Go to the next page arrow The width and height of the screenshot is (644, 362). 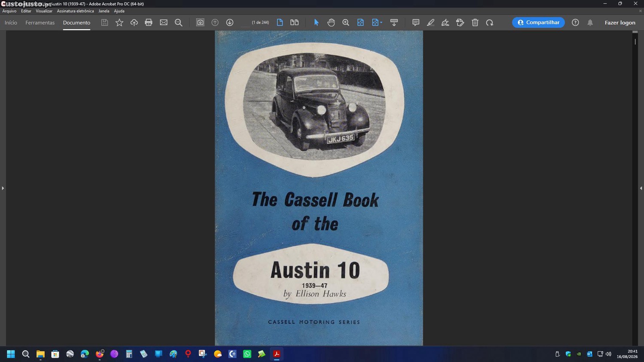[x=230, y=22]
